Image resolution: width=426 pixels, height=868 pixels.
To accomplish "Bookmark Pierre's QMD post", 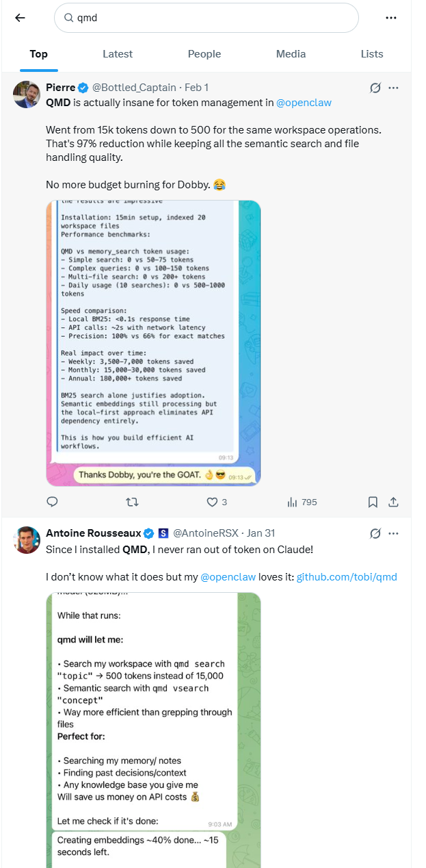I will click(x=373, y=502).
